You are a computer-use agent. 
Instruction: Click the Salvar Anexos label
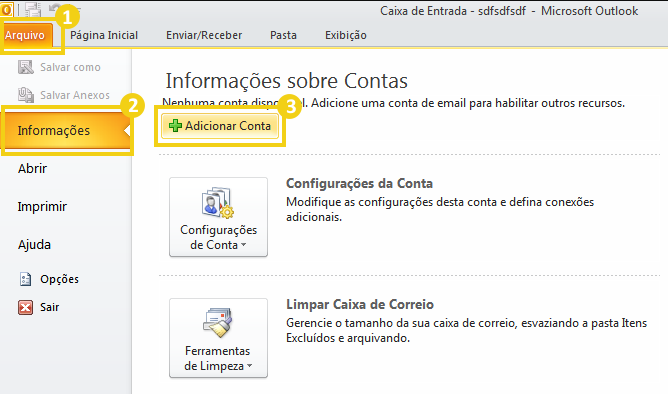coord(75,95)
